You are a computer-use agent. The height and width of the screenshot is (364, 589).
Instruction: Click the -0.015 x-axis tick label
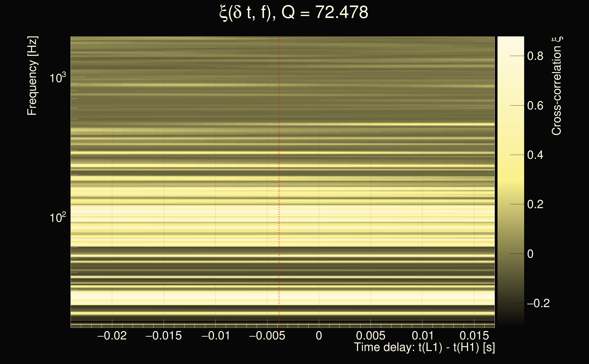point(164,336)
